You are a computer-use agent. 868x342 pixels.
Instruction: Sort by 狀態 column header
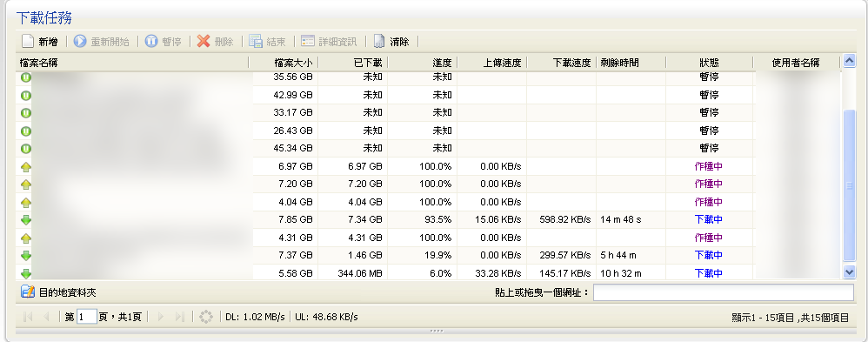pyautogui.click(x=710, y=63)
